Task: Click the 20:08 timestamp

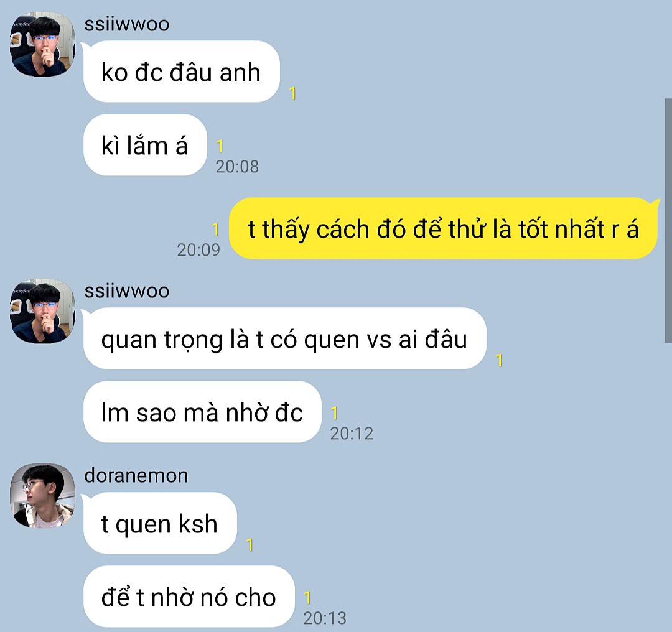Action: click(237, 167)
